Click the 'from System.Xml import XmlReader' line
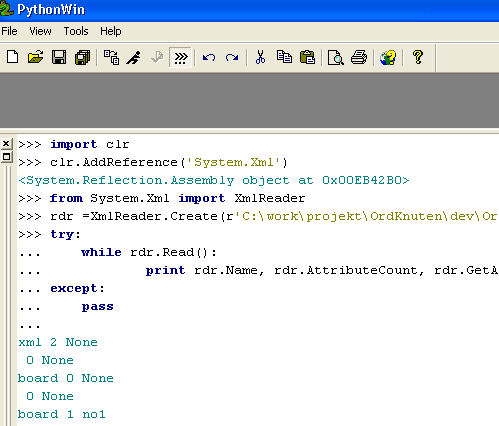This screenshot has width=499, height=426. (x=162, y=198)
